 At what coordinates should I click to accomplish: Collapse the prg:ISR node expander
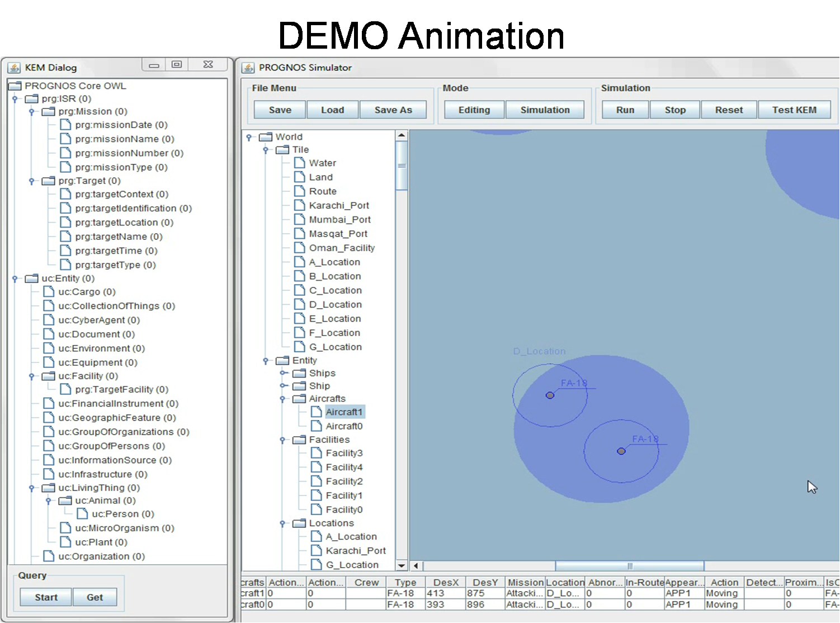pos(15,99)
